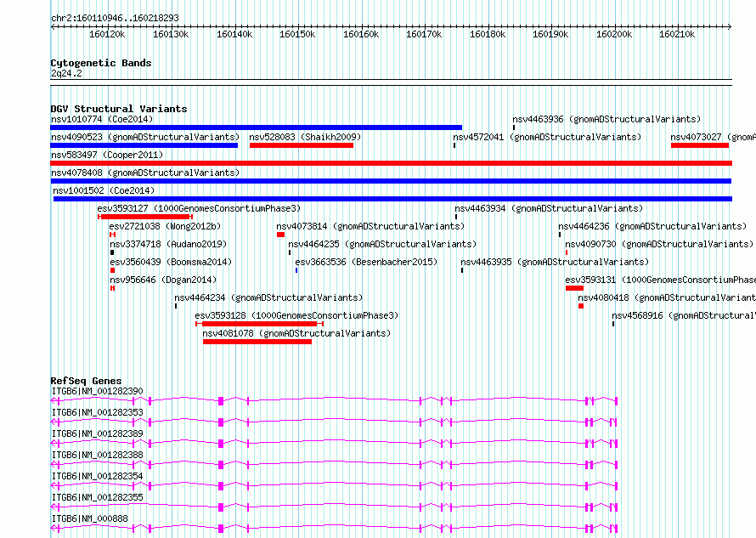This screenshot has height=538, width=756.
Task: Click the 160120k ruler tick label
Action: pyautogui.click(x=107, y=34)
